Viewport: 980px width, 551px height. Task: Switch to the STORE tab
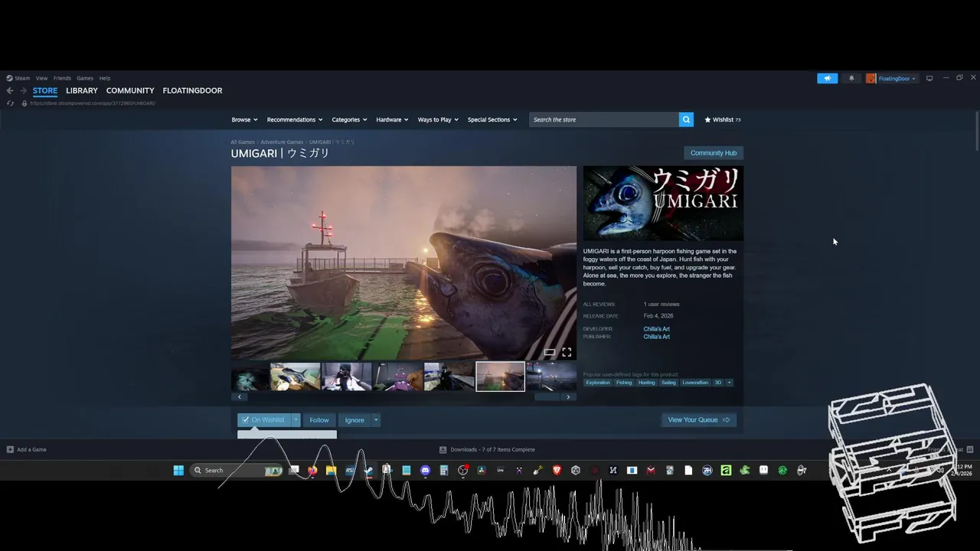coord(45,90)
